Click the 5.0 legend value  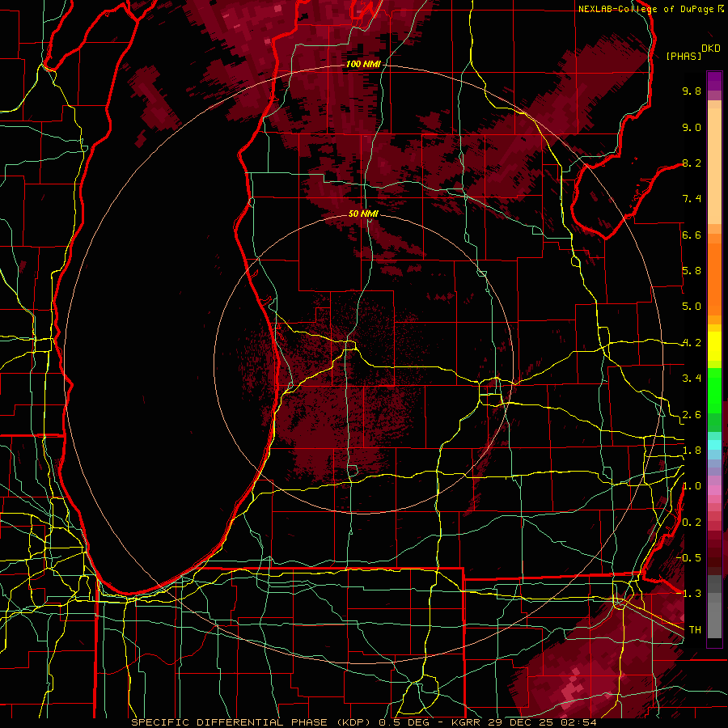692,307
